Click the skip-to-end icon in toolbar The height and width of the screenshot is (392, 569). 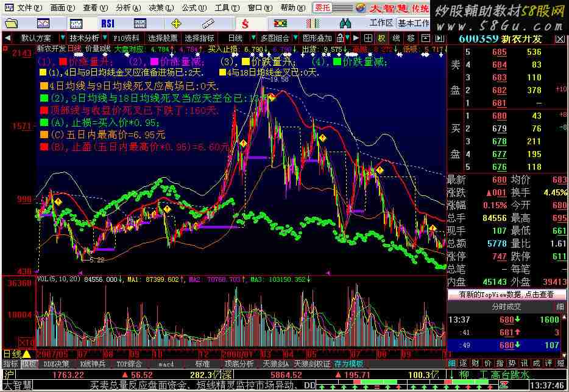pyautogui.click(x=439, y=38)
